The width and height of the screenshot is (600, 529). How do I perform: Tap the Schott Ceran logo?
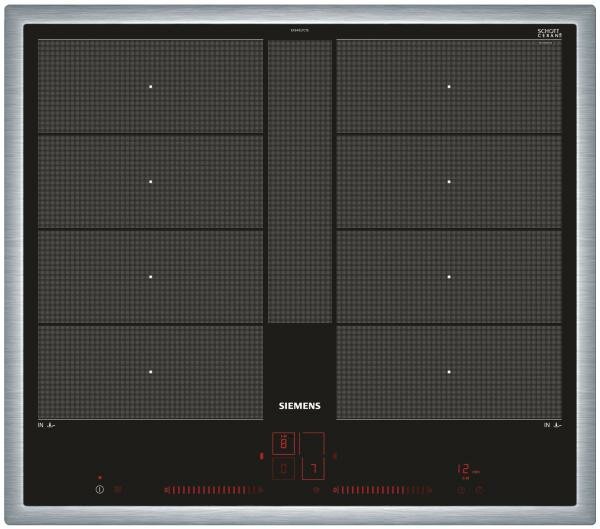[549, 34]
